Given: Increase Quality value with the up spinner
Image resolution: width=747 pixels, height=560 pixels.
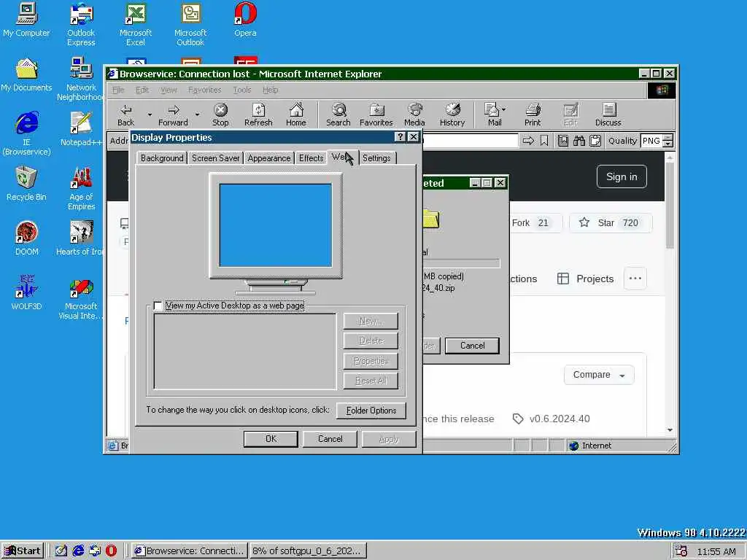Looking at the screenshot, I should coord(668,138).
